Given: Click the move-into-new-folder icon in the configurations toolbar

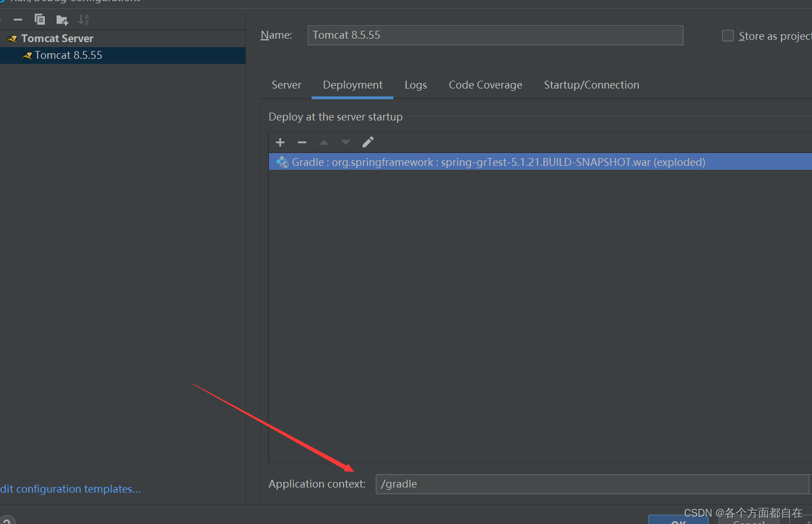Looking at the screenshot, I should (62, 20).
